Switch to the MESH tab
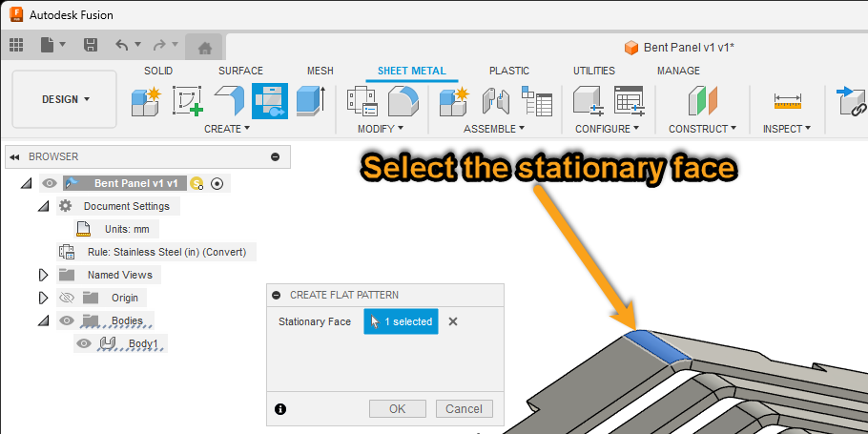This screenshot has width=868, height=434. (x=320, y=71)
